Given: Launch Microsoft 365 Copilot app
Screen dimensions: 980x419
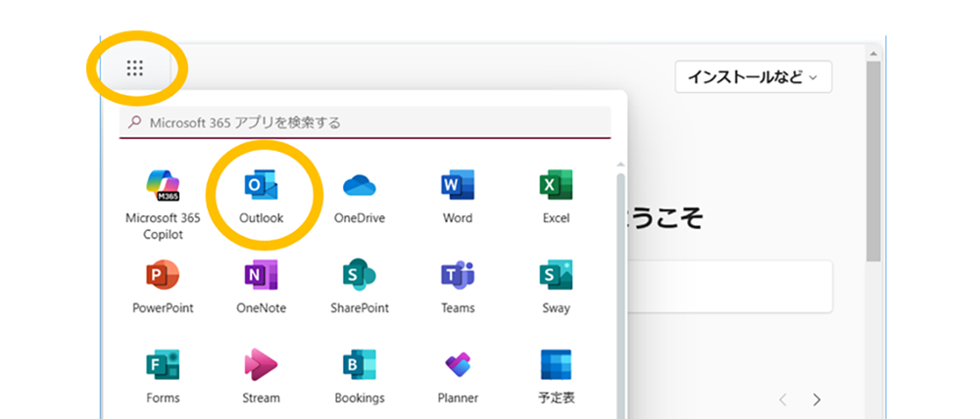Looking at the screenshot, I should (x=163, y=186).
